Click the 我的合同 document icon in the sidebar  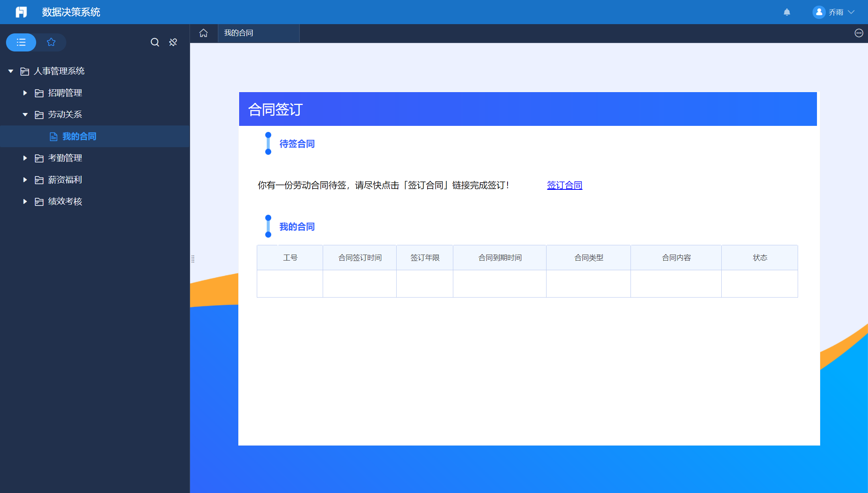[53, 137]
